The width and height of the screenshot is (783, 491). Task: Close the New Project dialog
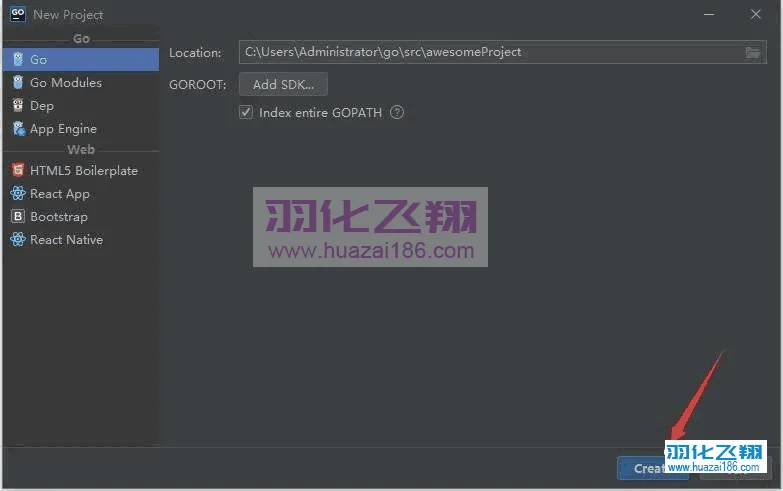[756, 14]
